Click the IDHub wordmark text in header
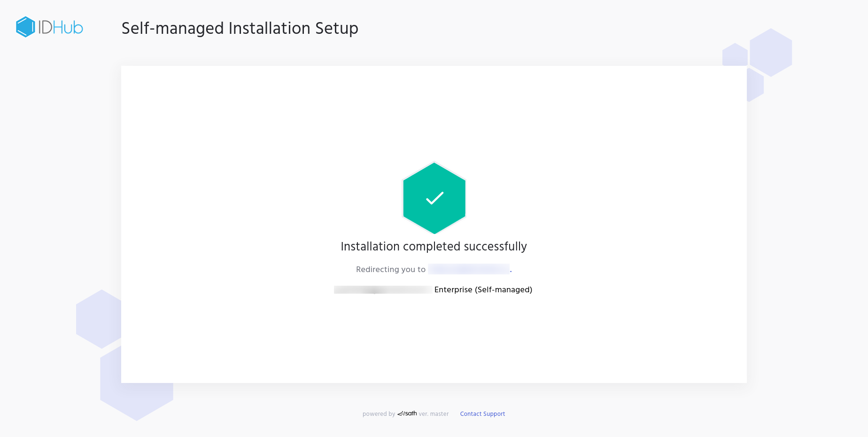 point(61,28)
